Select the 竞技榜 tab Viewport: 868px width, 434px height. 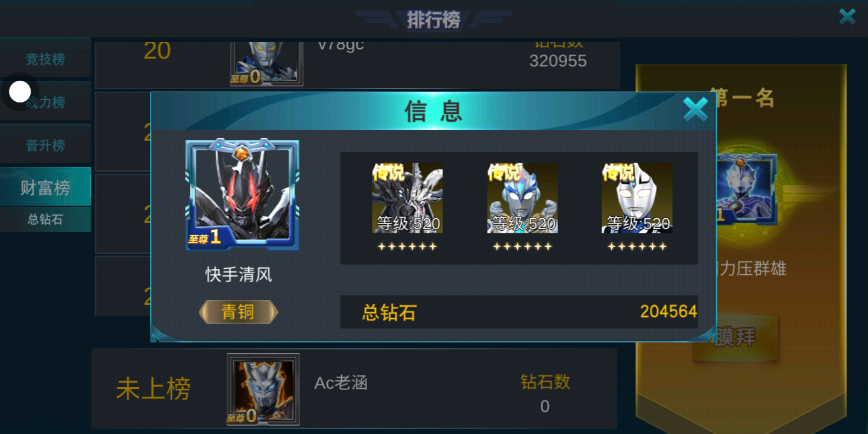coord(45,58)
